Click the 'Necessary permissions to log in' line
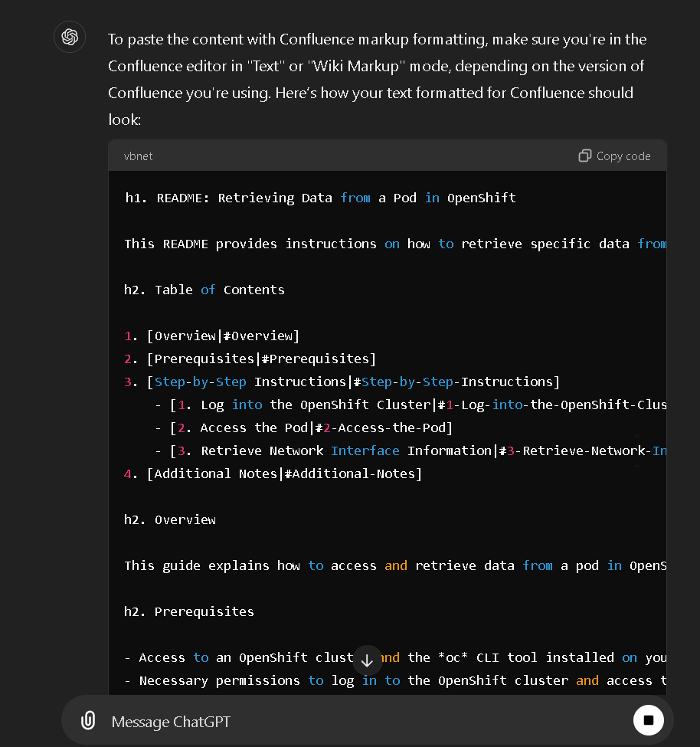The image size is (700, 747). point(395,680)
